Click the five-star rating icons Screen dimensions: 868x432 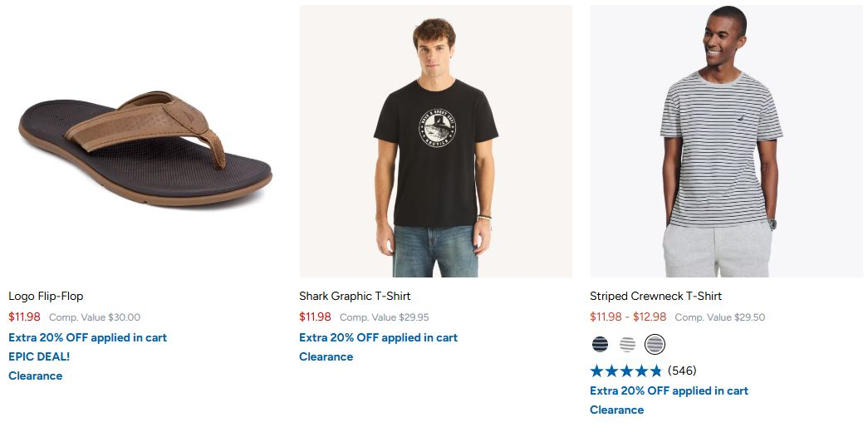pos(626,371)
